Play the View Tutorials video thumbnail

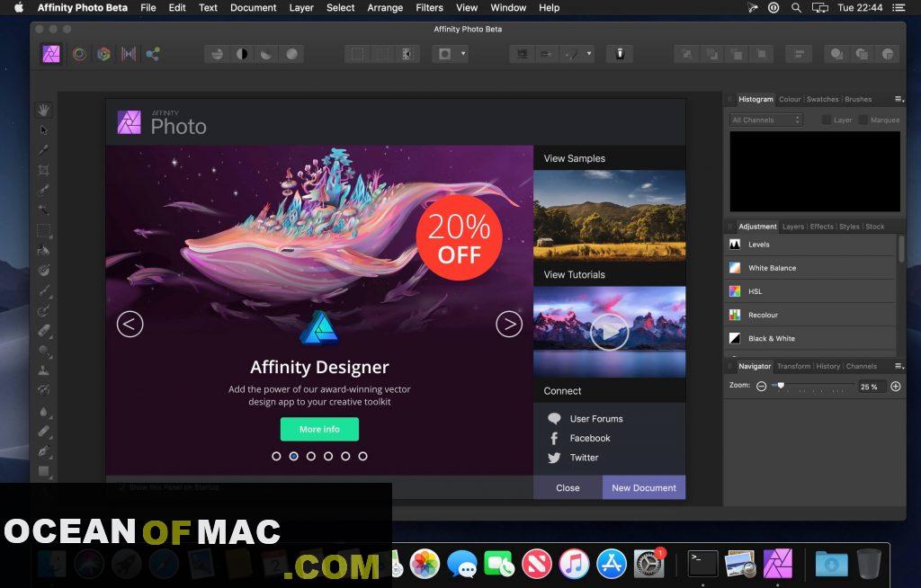tap(609, 332)
